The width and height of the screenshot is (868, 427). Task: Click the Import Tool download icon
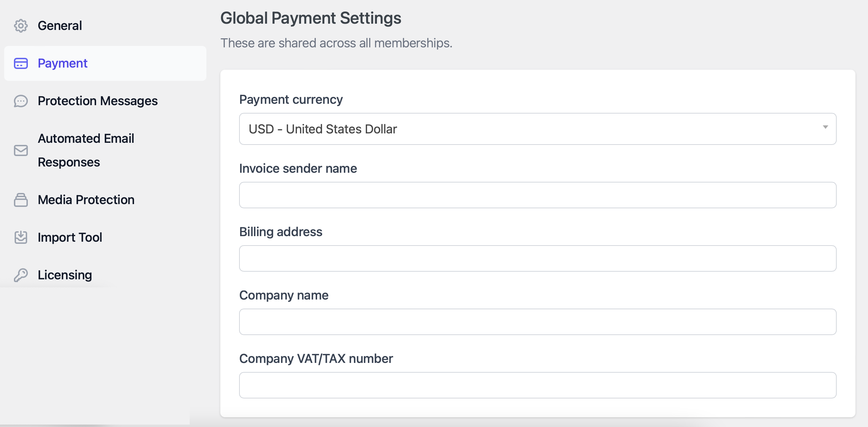point(21,237)
